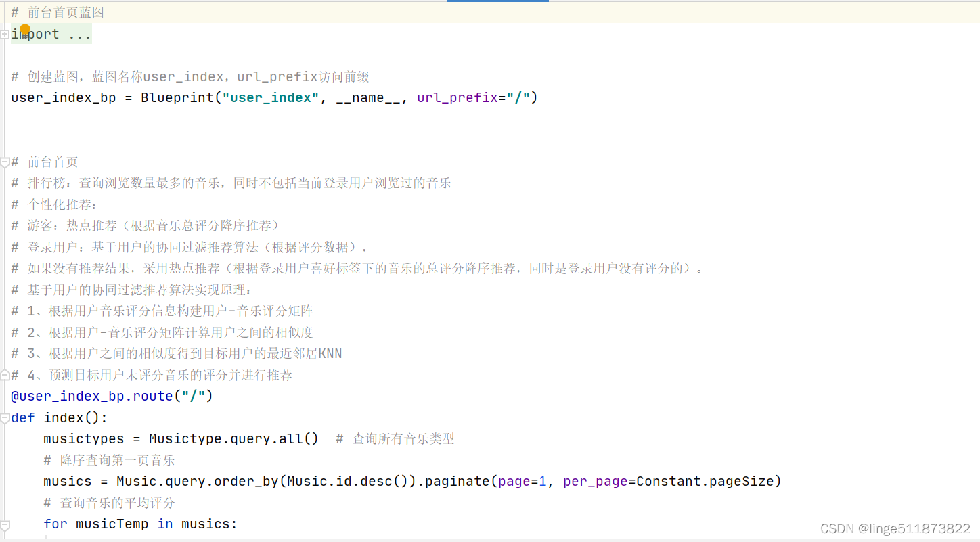Click the @user_index_bp.route("/") decorator
The width and height of the screenshot is (980, 542).
coord(112,396)
